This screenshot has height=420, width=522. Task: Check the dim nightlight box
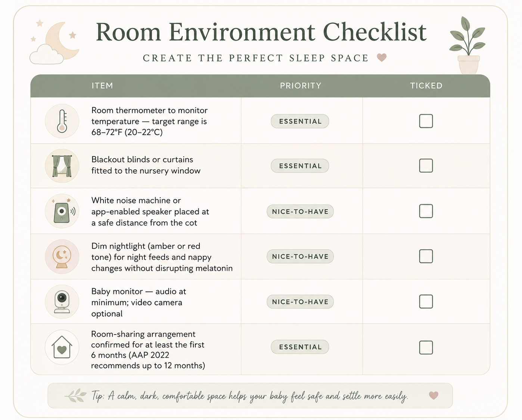(x=426, y=256)
